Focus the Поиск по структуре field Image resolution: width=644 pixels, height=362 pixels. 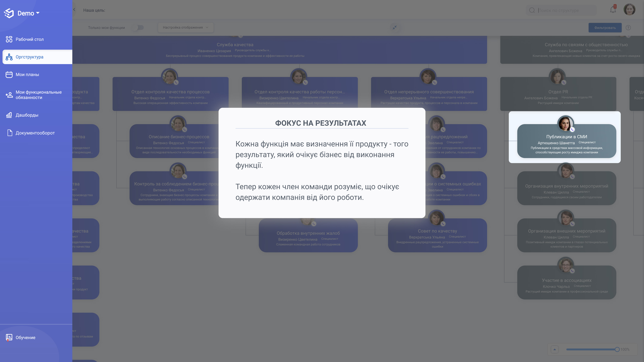tap(561, 10)
